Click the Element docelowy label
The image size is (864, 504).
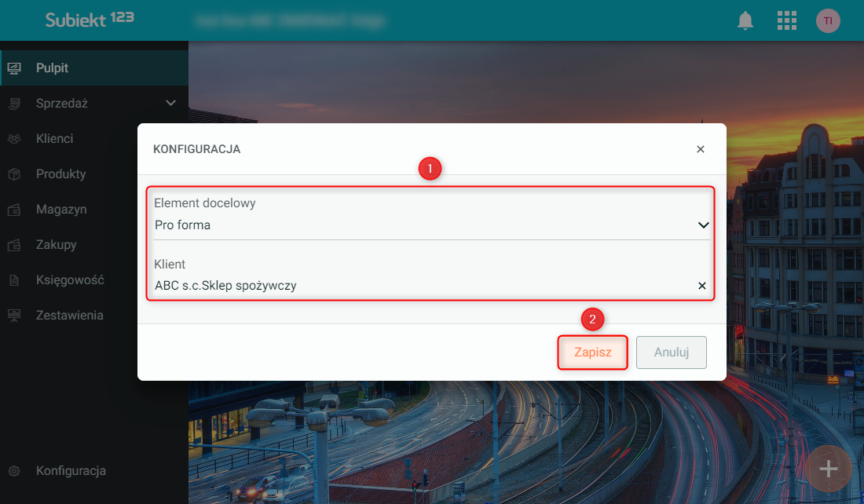coord(205,203)
